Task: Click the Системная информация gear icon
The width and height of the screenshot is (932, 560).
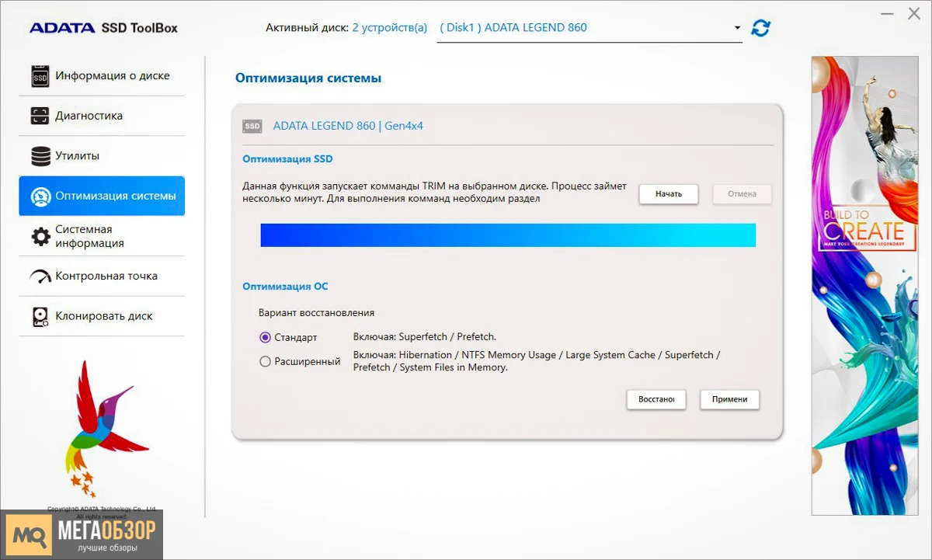Action: tap(40, 236)
